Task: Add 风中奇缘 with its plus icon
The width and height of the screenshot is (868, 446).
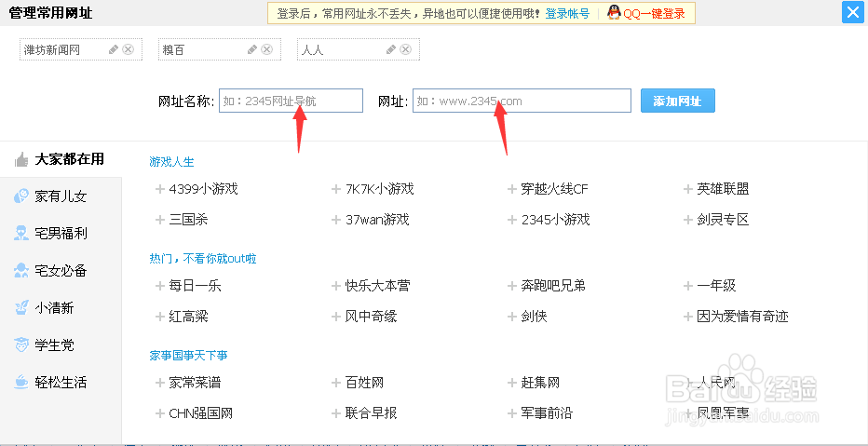Action: (336, 317)
